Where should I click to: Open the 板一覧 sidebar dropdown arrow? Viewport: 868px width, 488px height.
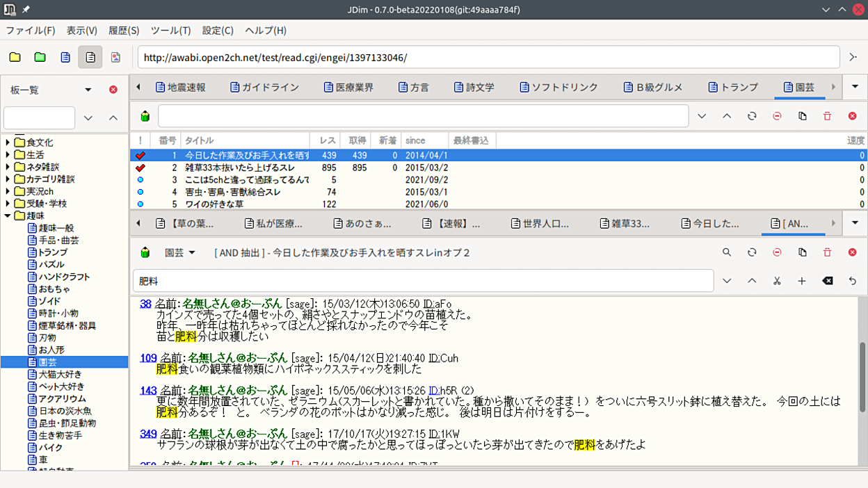(88, 90)
